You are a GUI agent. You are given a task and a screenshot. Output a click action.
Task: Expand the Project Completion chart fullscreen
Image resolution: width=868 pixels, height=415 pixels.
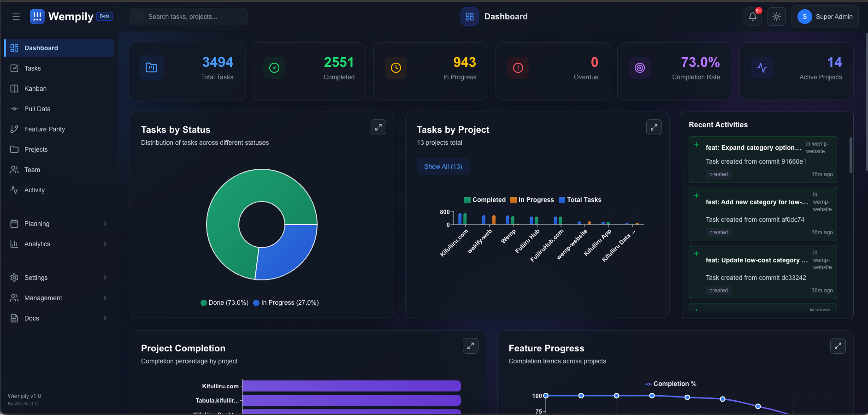[x=470, y=346]
